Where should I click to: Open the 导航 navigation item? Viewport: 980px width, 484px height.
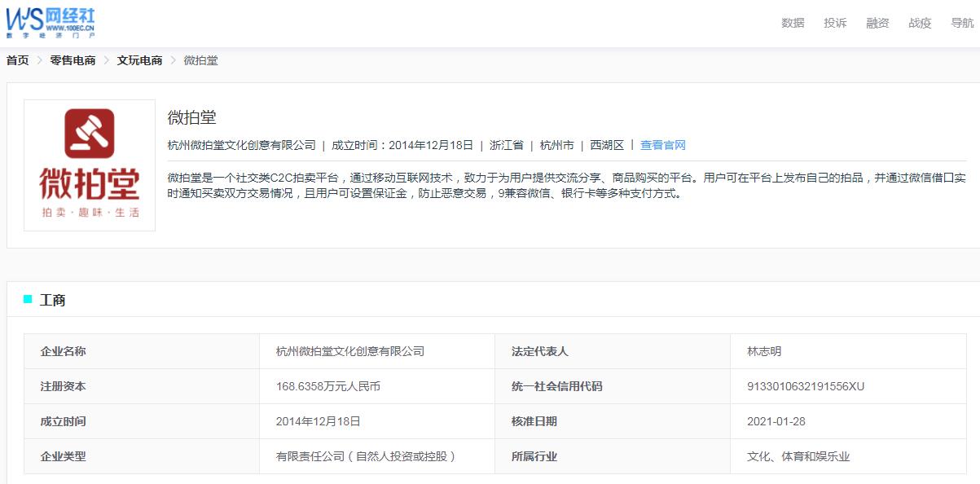[x=960, y=23]
